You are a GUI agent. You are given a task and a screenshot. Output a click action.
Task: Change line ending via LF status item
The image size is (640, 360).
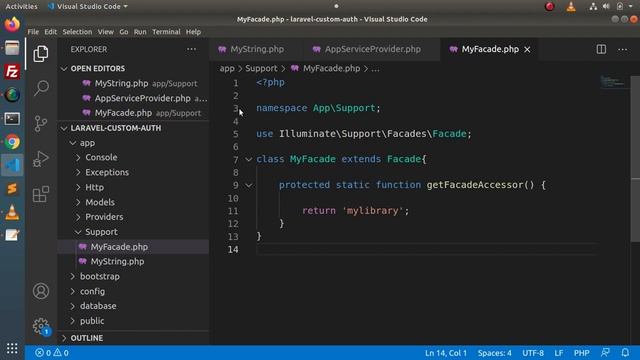[x=558, y=353]
